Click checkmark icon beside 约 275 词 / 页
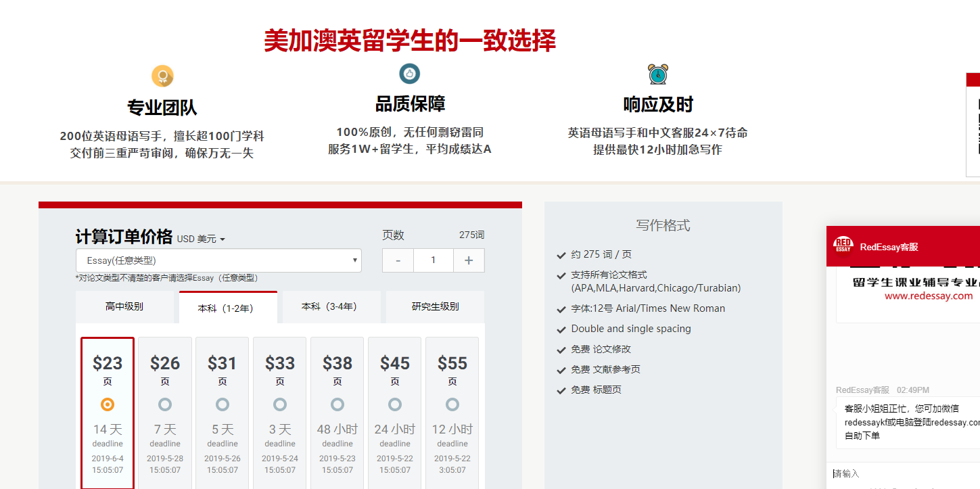This screenshot has height=489, width=980. tap(561, 256)
